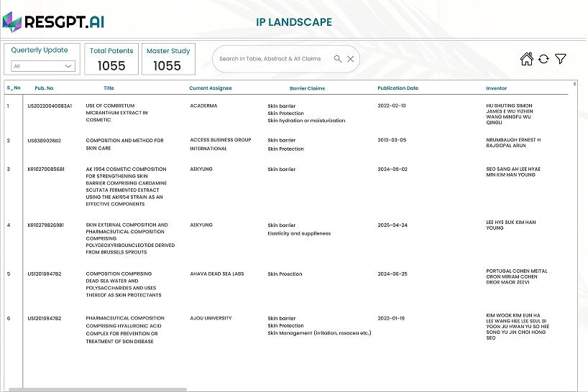The image size is (588, 392).
Task: Click the RESGPT.AI logo
Action: tap(53, 22)
